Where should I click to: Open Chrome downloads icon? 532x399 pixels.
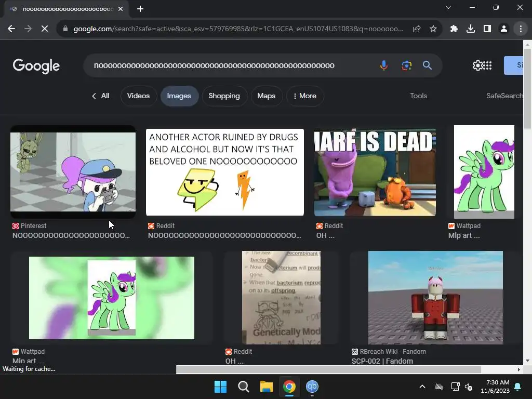click(471, 29)
